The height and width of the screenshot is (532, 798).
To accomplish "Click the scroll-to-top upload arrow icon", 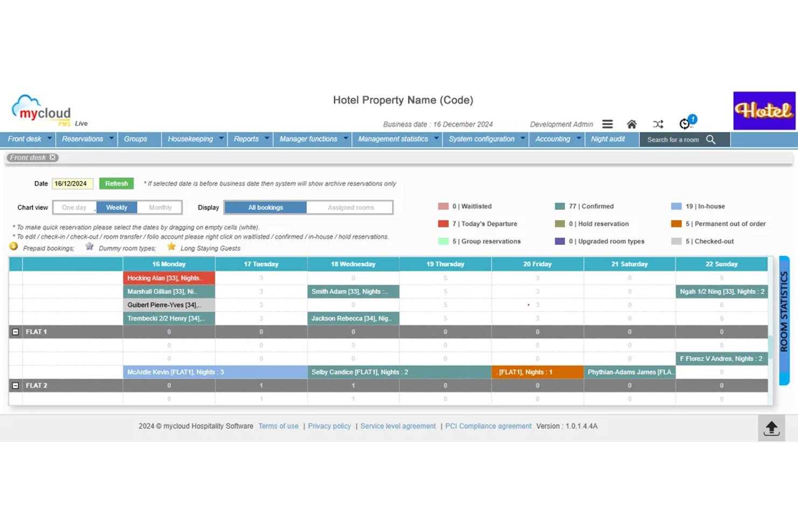I will (772, 429).
